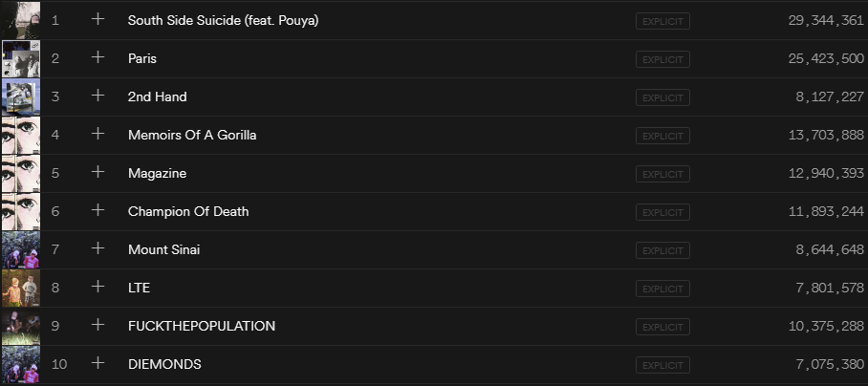Click the plus icon for DIEMONDS
The height and width of the screenshot is (386, 868).
(x=98, y=363)
